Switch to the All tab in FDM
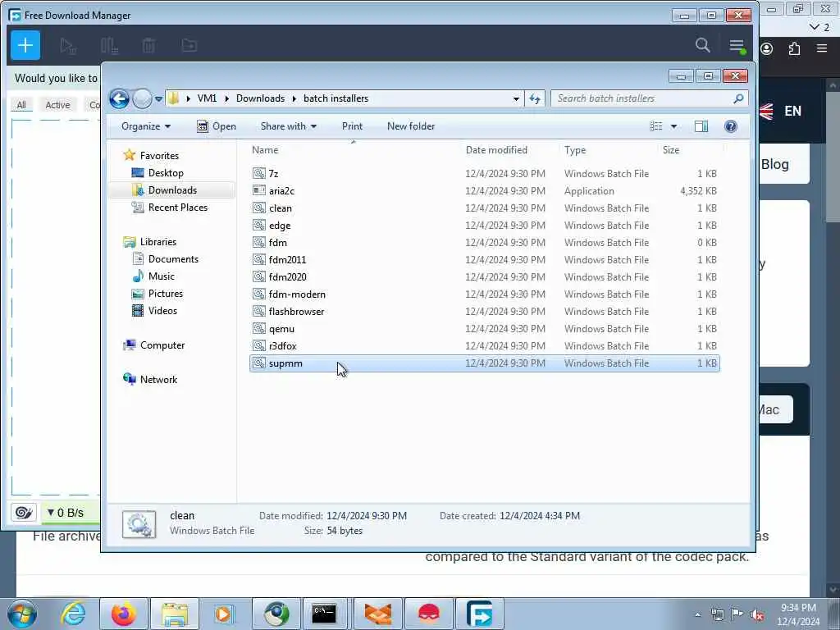The height and width of the screenshot is (630, 840). tap(21, 105)
